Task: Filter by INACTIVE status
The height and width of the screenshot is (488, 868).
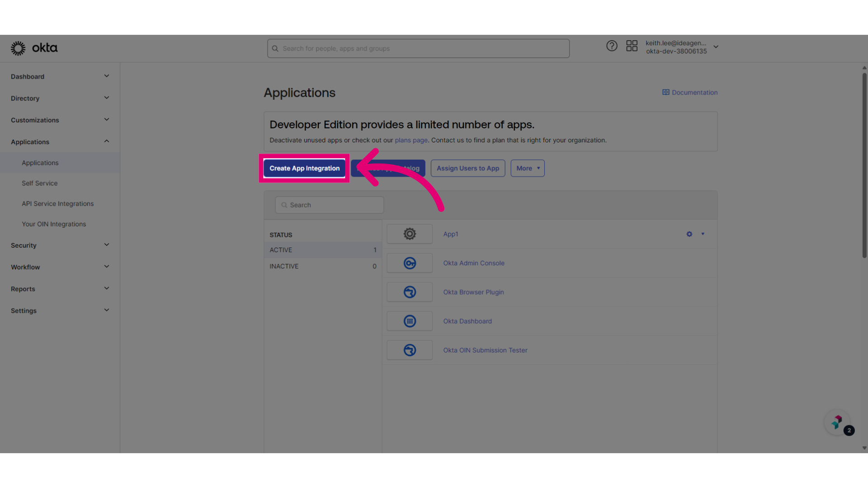Action: tap(323, 266)
